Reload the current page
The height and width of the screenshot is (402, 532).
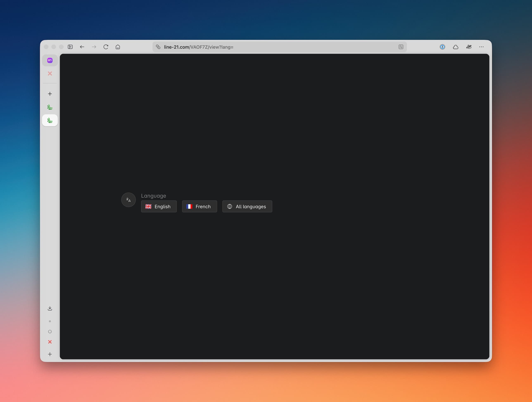click(x=106, y=47)
